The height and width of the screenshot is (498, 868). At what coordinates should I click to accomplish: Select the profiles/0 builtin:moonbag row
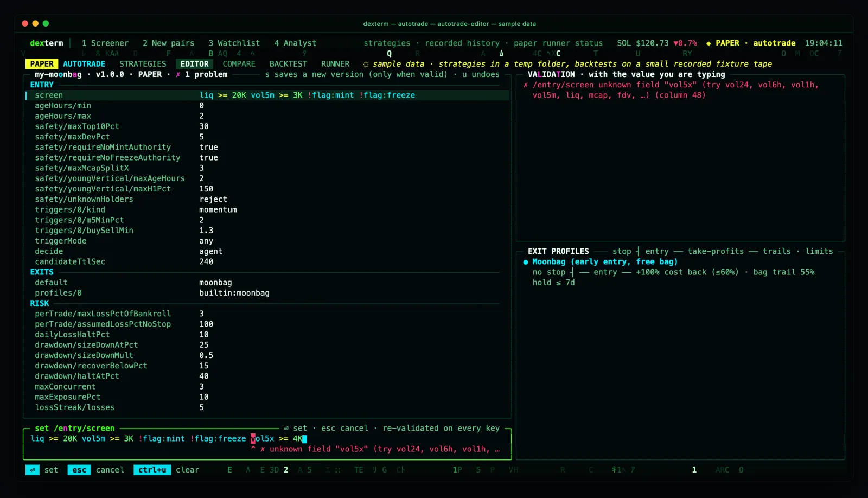pos(267,293)
